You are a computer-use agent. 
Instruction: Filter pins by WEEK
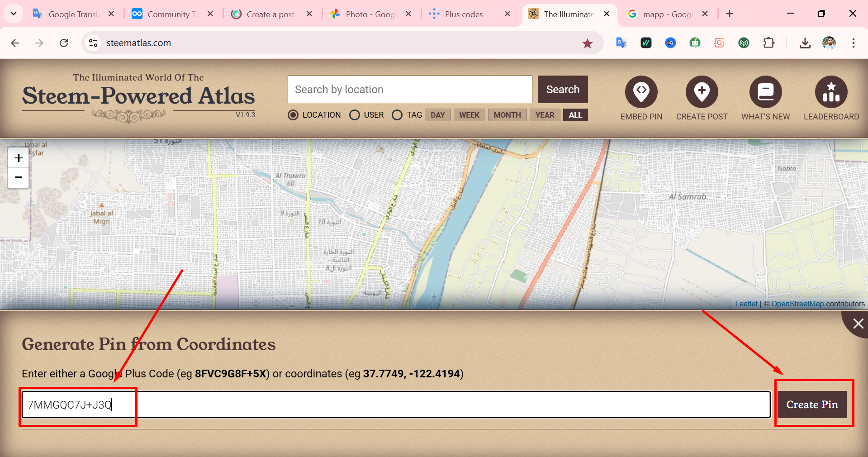pos(469,115)
